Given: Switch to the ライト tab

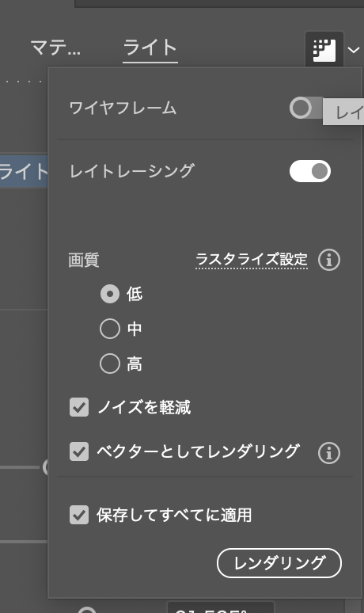Looking at the screenshot, I should click(x=150, y=48).
